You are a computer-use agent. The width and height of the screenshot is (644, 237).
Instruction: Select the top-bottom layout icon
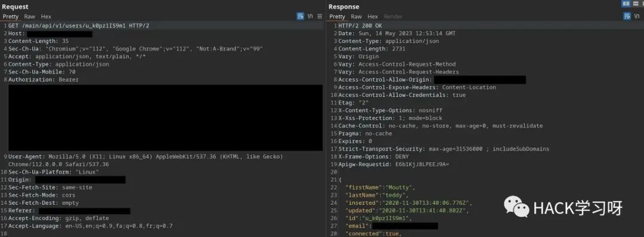tap(636, 4)
